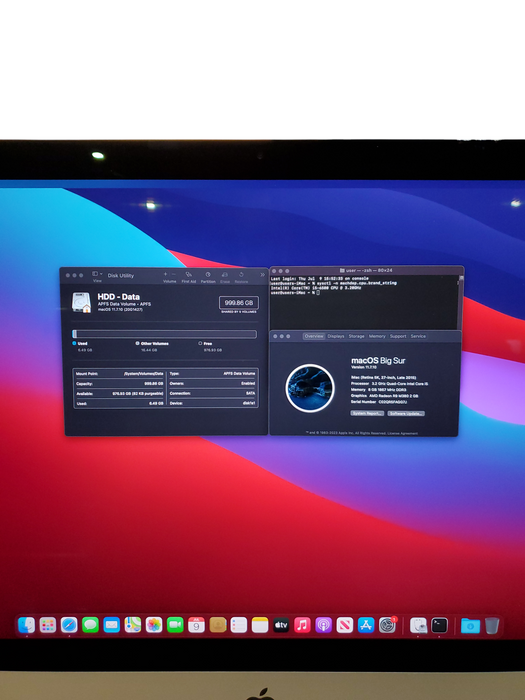Open the Music app in the Dock
Image resolution: width=525 pixels, height=700 pixels.
pyautogui.click(x=302, y=625)
